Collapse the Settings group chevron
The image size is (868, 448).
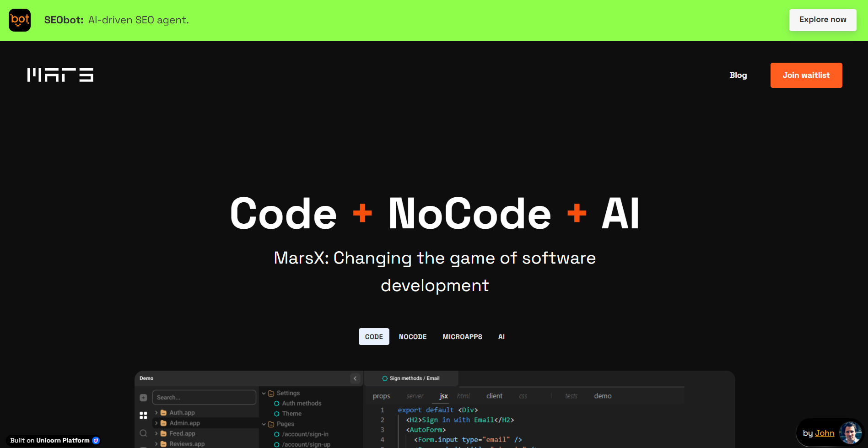[x=264, y=393]
